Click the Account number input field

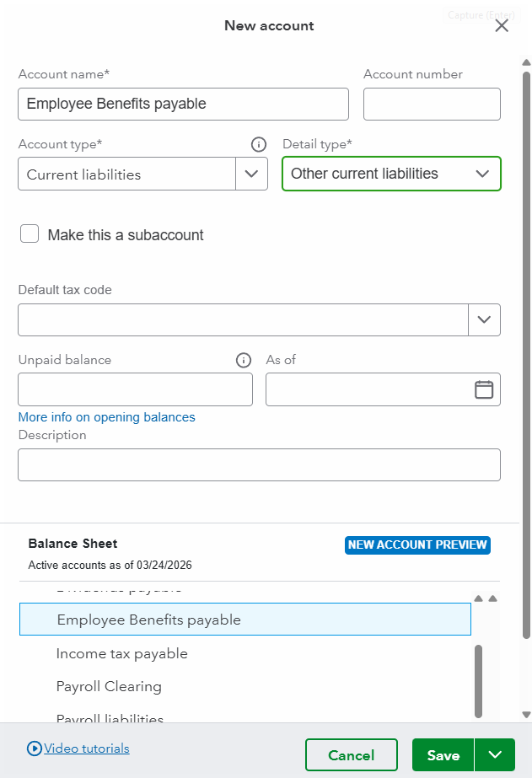pyautogui.click(x=432, y=105)
